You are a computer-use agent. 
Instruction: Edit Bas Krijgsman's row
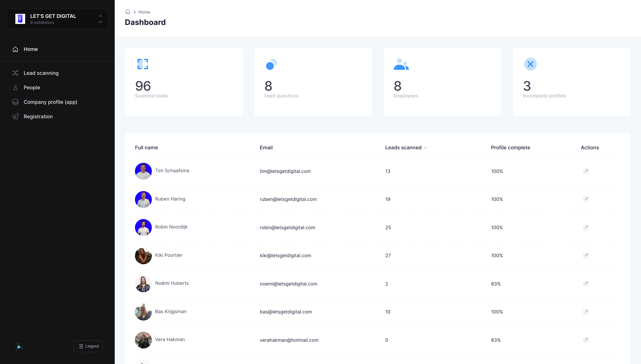[586, 312]
